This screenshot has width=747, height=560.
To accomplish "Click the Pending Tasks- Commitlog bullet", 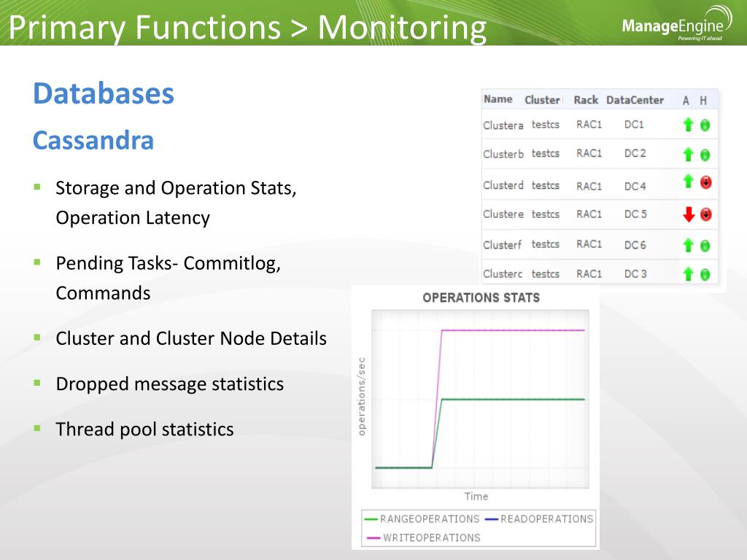I will pos(169,278).
